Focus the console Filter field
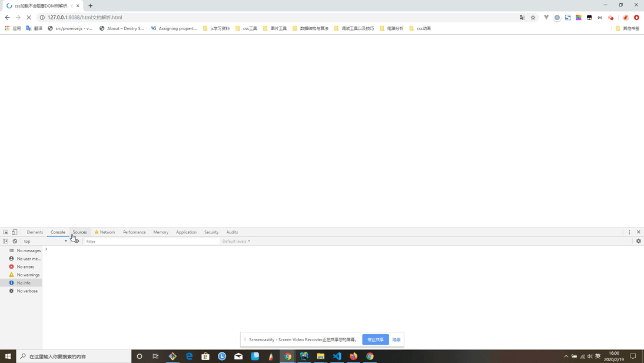This screenshot has width=644, height=363. [x=152, y=242]
